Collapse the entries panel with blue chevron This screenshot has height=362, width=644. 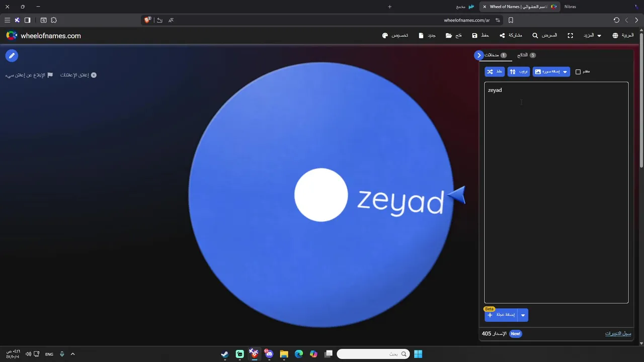click(x=478, y=55)
